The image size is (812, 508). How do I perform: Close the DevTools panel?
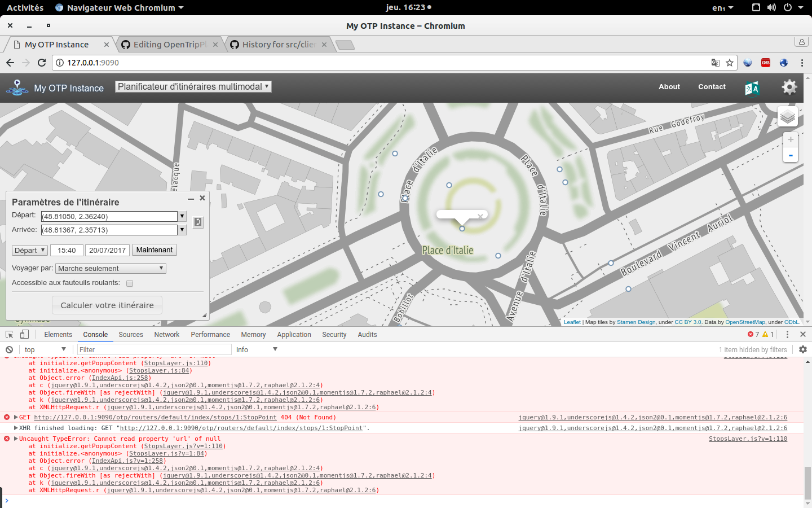(x=803, y=334)
